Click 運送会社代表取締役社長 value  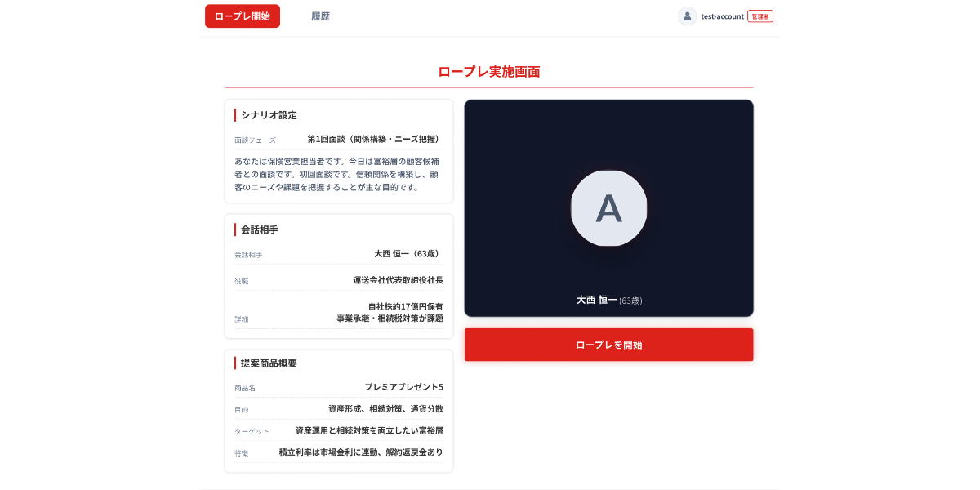point(398,280)
